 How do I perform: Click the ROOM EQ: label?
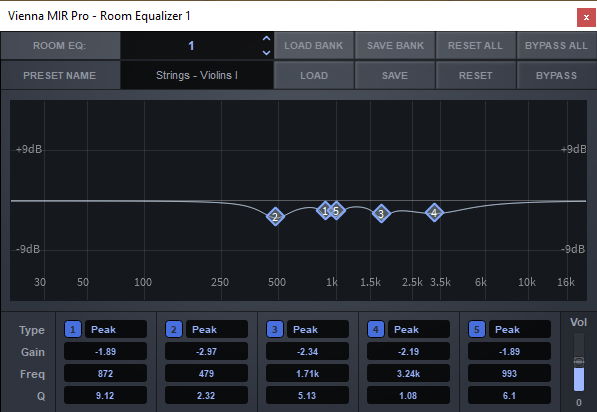click(60, 45)
